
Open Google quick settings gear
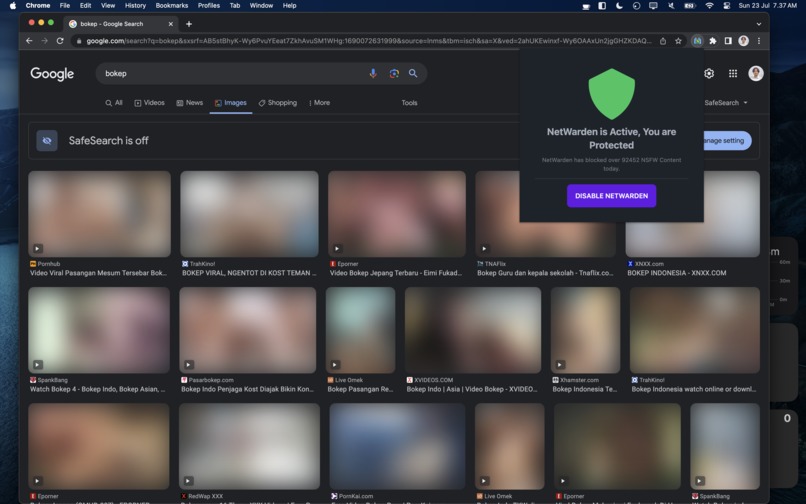(x=709, y=74)
